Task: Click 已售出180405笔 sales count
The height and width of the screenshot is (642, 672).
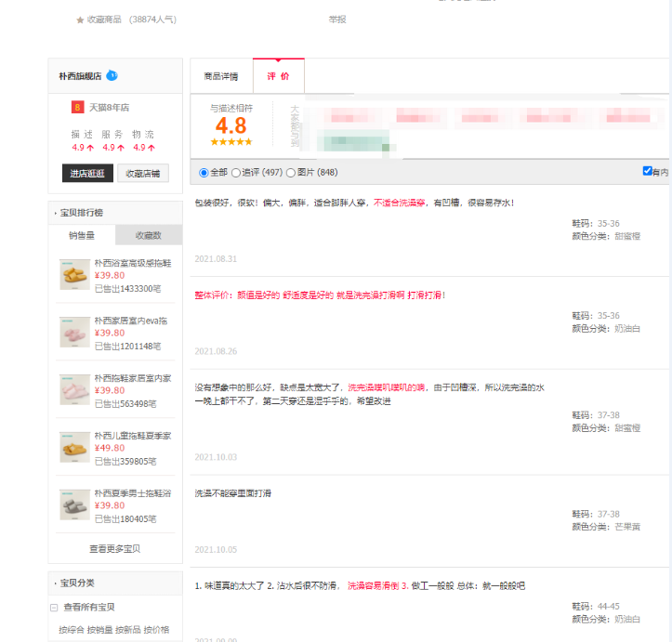Action: pos(125,519)
